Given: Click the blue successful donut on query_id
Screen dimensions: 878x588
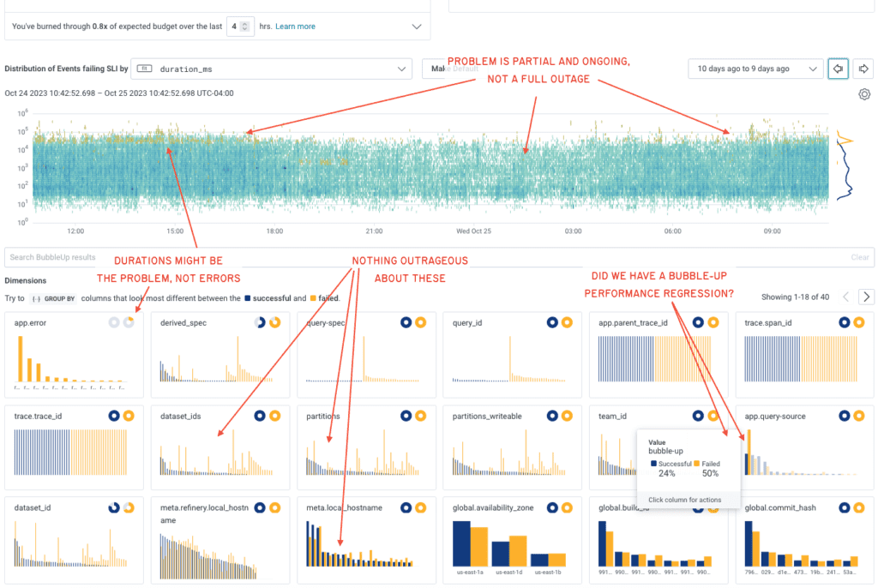Looking at the screenshot, I should (553, 323).
